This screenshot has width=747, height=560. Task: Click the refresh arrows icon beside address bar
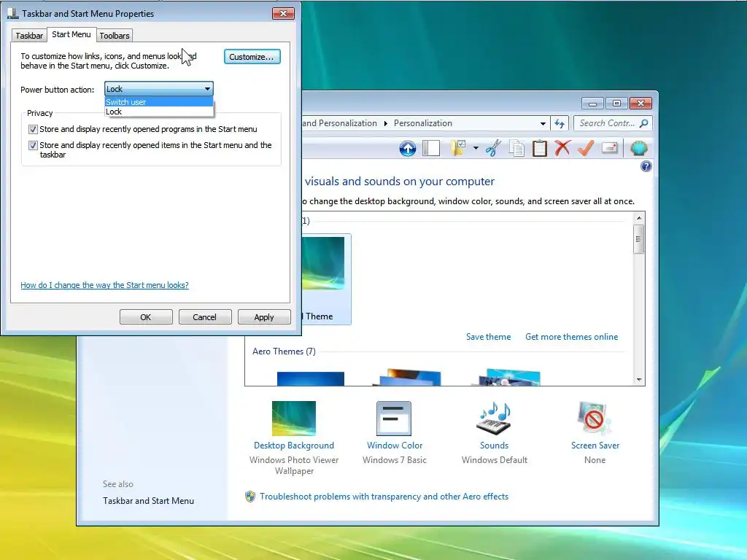(x=560, y=123)
